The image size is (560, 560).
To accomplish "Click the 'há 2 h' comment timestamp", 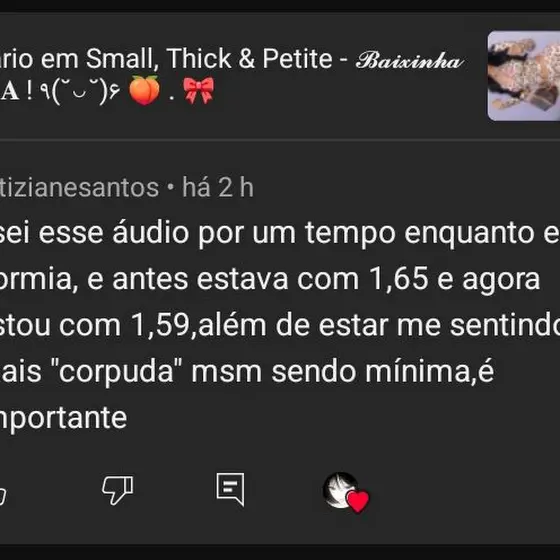I will [x=218, y=187].
